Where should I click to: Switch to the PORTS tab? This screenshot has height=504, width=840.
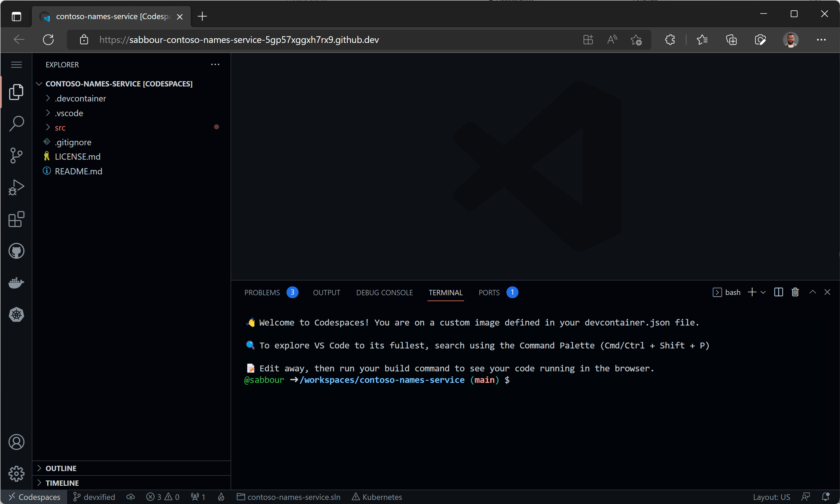489,293
